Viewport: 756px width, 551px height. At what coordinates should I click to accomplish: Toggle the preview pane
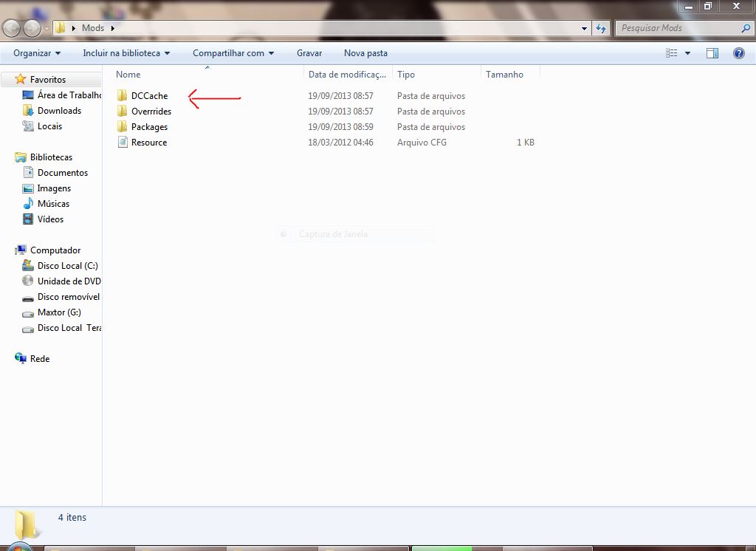click(x=712, y=52)
